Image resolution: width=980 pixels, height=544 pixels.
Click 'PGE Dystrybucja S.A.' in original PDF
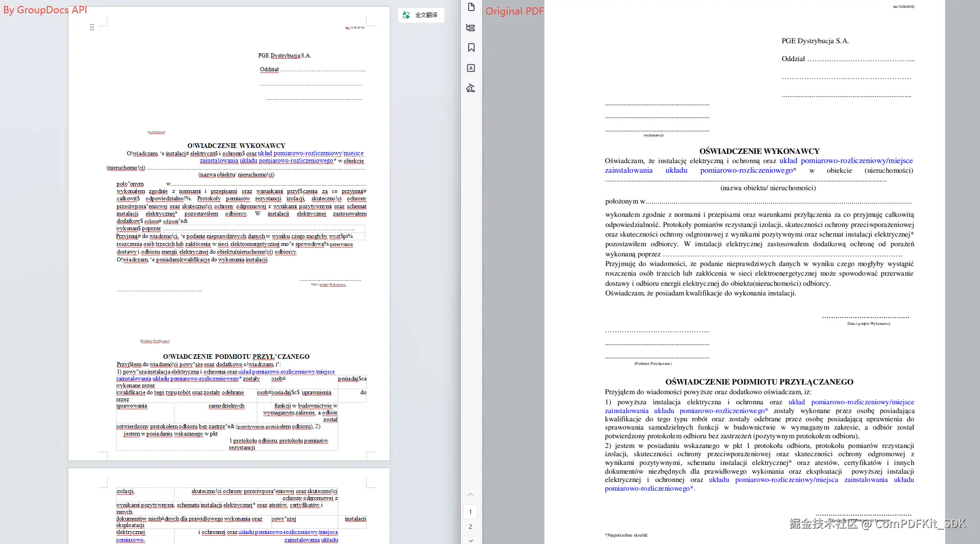tap(815, 41)
